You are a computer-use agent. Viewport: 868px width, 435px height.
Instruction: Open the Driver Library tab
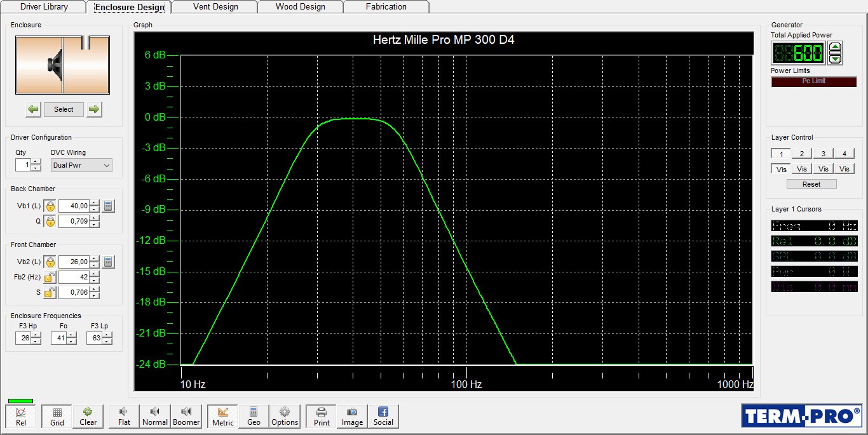click(44, 7)
